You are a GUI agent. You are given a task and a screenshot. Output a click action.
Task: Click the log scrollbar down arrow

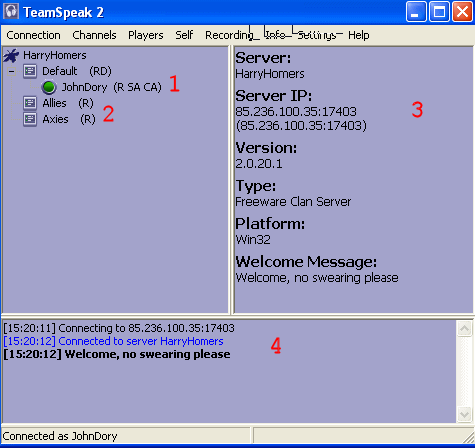click(x=464, y=414)
